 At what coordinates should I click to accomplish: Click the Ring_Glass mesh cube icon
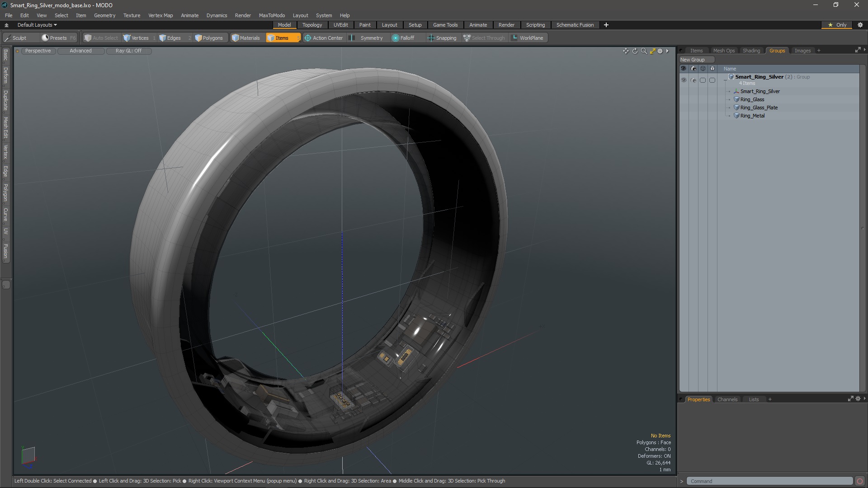[x=736, y=99]
